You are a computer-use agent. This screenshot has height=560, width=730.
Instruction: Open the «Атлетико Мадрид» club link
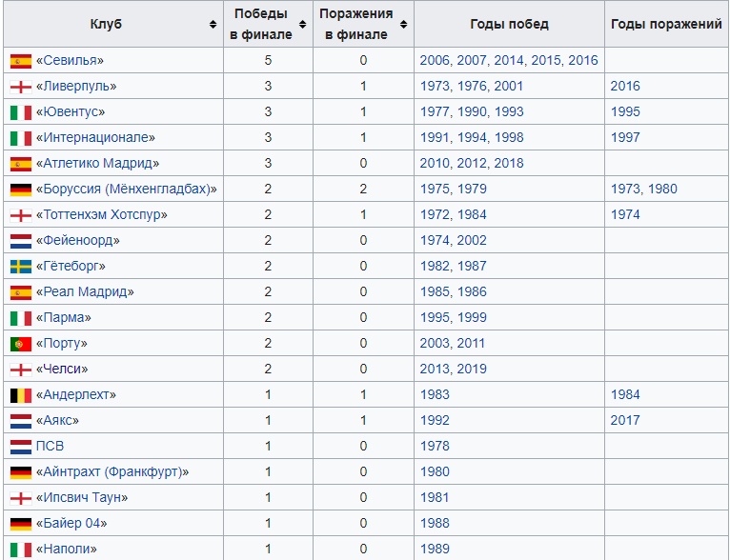tap(98, 163)
